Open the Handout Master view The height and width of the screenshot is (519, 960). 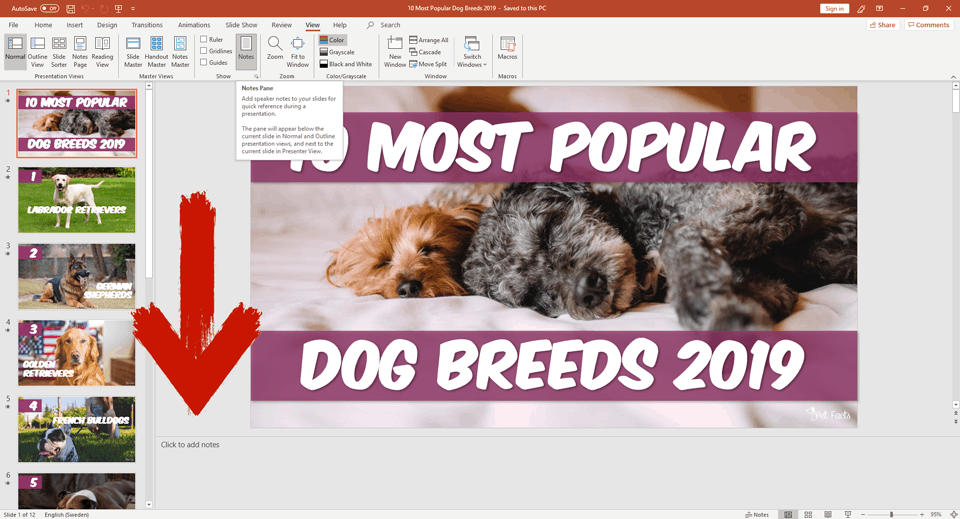(x=156, y=51)
